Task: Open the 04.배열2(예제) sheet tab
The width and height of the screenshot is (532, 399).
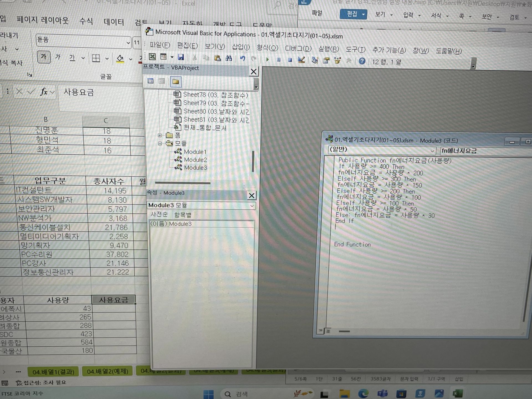Action: click(x=108, y=372)
